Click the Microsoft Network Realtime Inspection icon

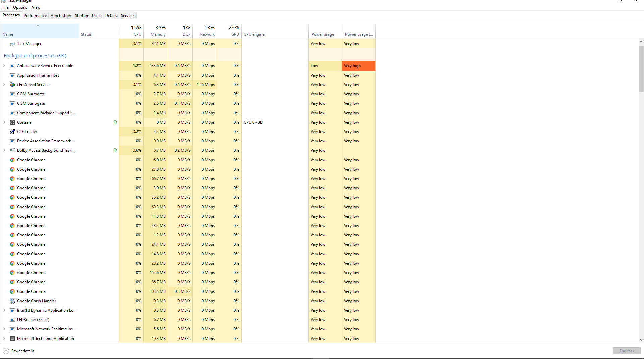point(12,329)
